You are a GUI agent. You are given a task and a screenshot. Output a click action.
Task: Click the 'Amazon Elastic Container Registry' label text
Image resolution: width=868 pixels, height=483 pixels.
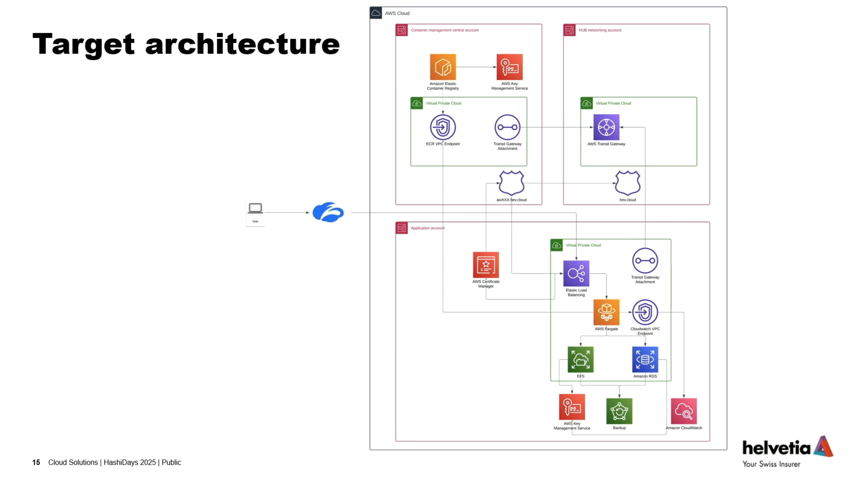(443, 86)
